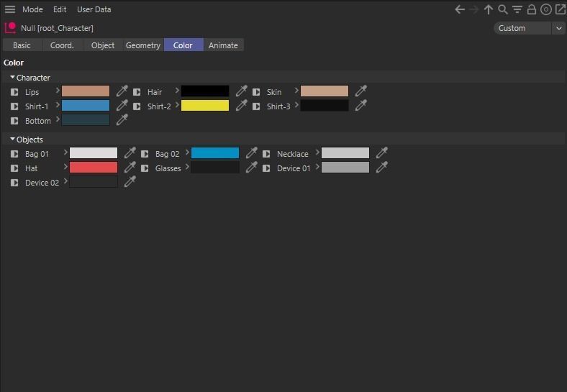Image resolution: width=567 pixels, height=392 pixels.
Task: Pick Hair color with eyedropper
Action: coord(241,91)
